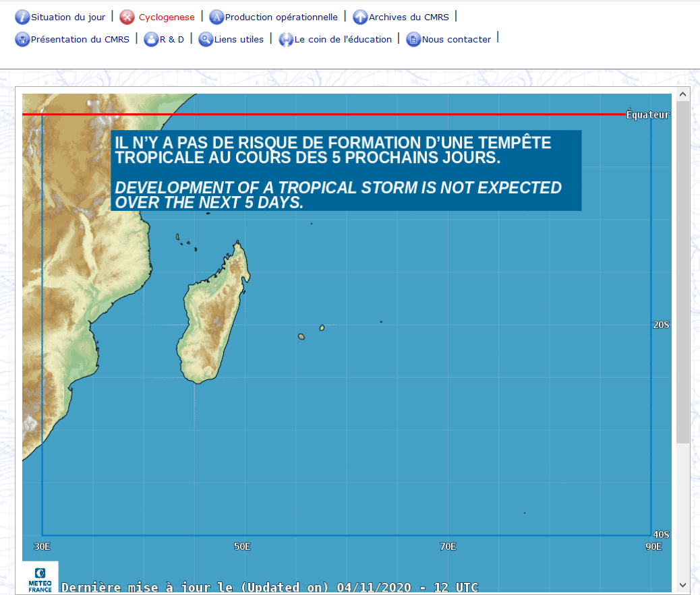Click the Situation du jour info icon
The width and height of the screenshot is (700, 595).
coord(22,17)
